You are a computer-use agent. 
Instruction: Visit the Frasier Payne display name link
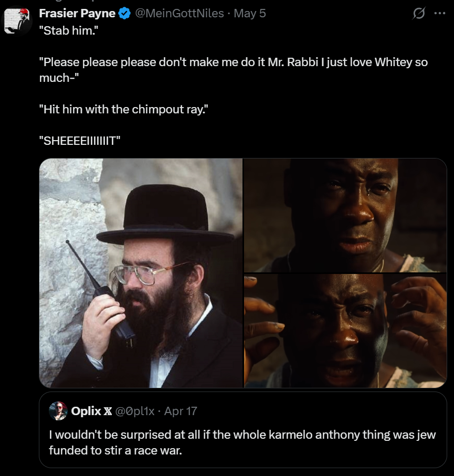pyautogui.click(x=77, y=14)
